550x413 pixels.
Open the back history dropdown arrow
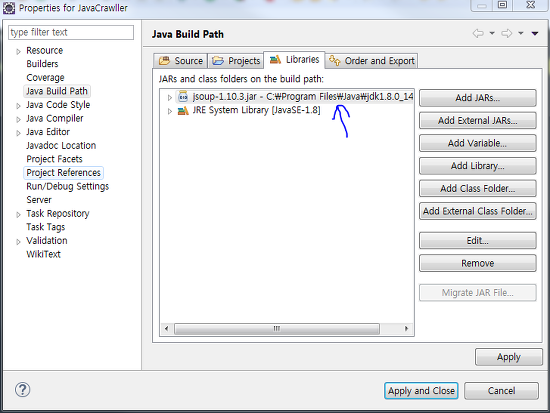point(492,33)
